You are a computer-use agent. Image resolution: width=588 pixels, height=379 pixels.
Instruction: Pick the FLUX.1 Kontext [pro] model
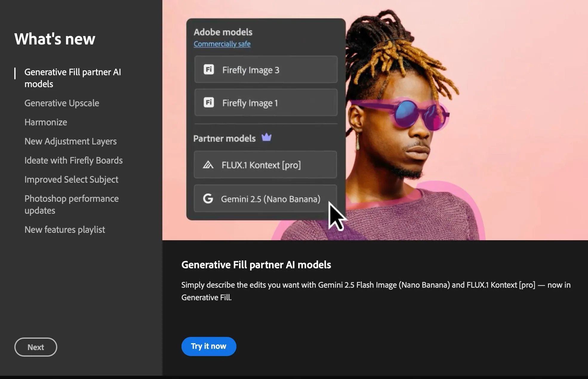click(265, 165)
